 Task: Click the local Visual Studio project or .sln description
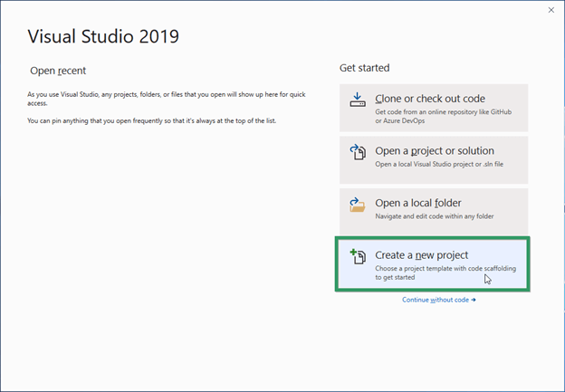click(435, 164)
